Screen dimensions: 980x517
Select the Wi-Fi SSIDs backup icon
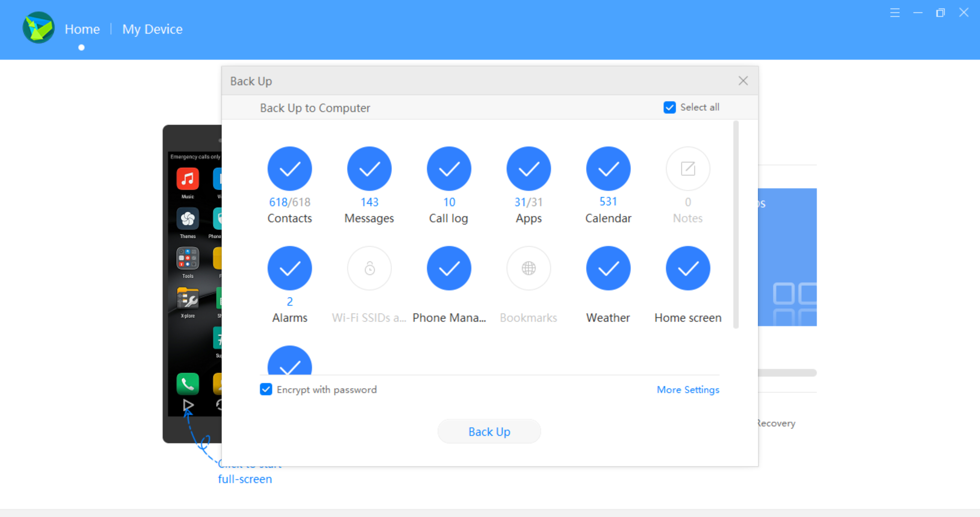369,268
